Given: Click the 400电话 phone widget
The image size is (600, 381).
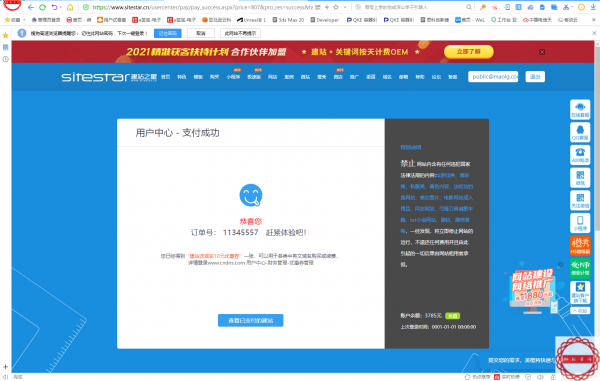Looking at the screenshot, I should (580, 155).
